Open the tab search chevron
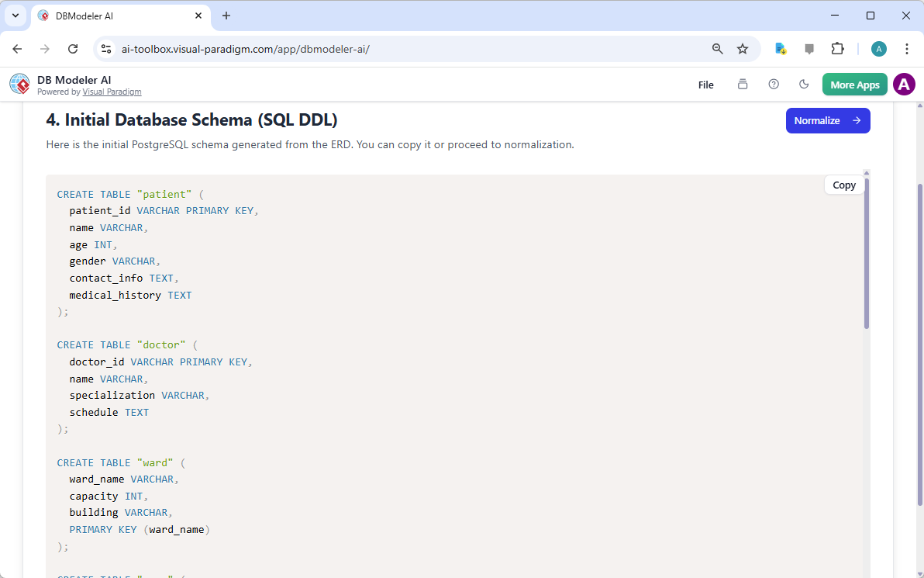 (x=15, y=16)
